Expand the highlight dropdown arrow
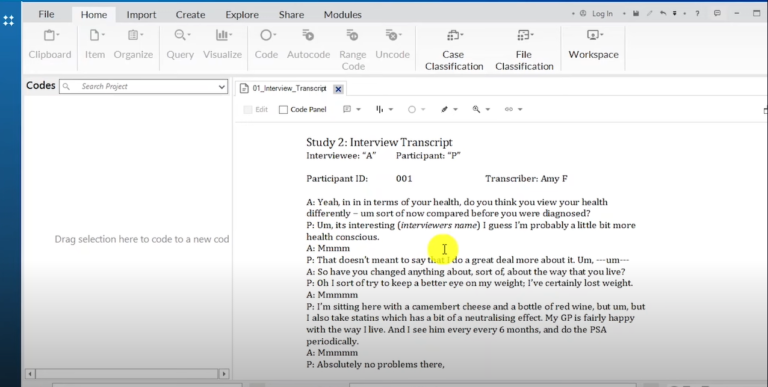768x387 pixels. point(456,109)
